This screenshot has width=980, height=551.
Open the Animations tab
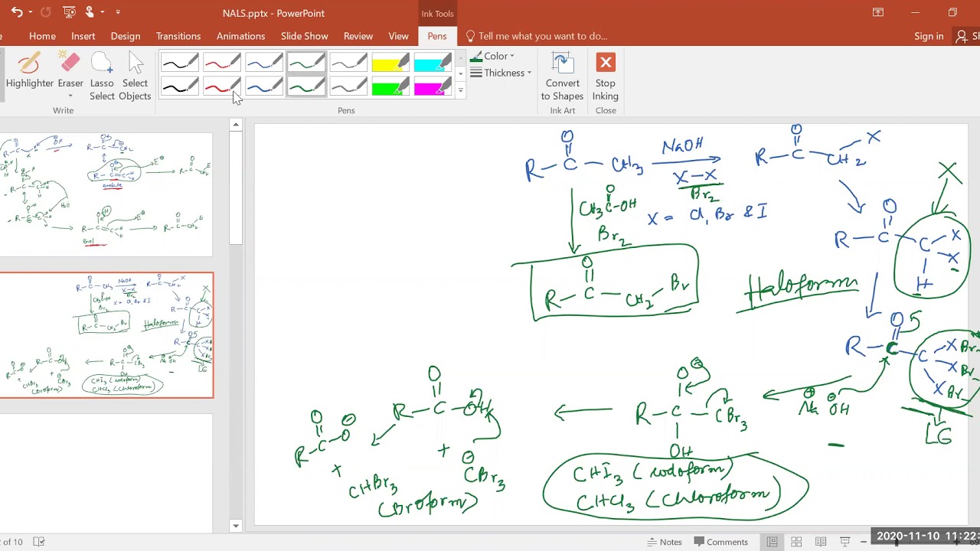pyautogui.click(x=240, y=36)
